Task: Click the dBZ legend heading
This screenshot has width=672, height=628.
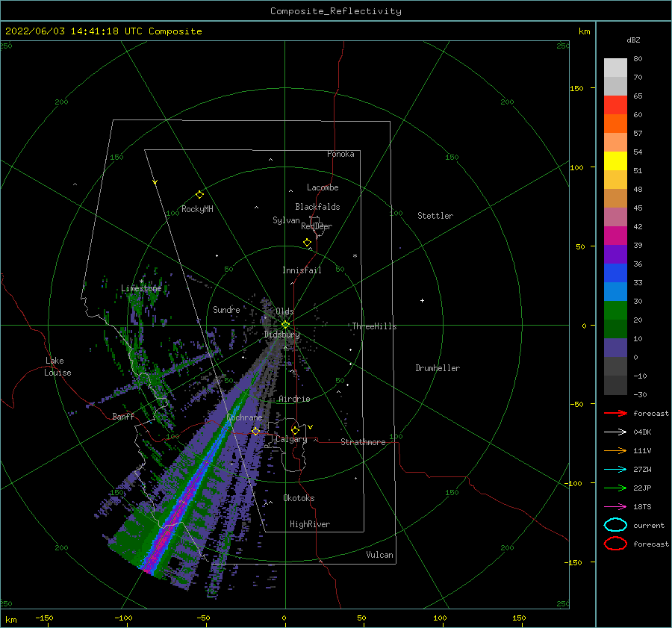Action: 633,40
